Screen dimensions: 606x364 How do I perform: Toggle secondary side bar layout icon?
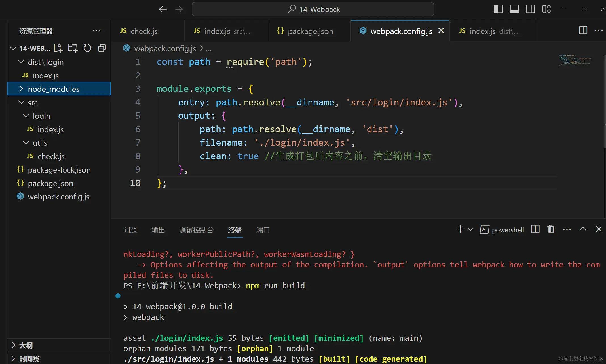[530, 9]
